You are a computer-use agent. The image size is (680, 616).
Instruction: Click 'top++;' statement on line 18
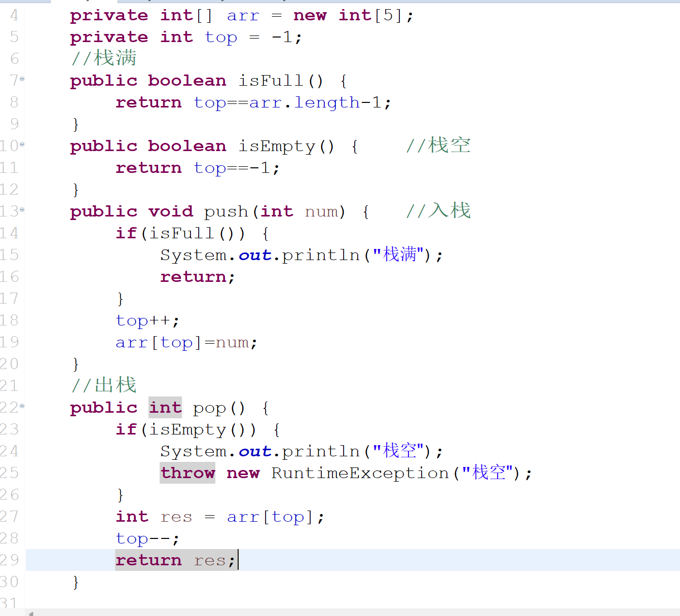[147, 321]
